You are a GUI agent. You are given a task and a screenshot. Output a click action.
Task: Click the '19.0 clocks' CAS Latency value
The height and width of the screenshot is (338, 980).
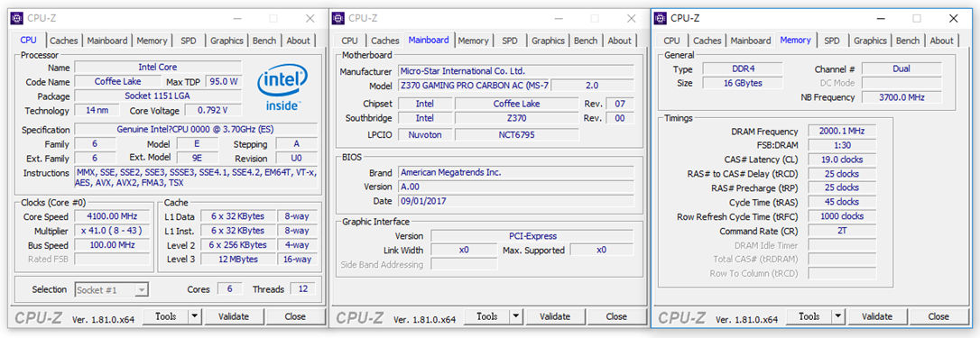842,160
